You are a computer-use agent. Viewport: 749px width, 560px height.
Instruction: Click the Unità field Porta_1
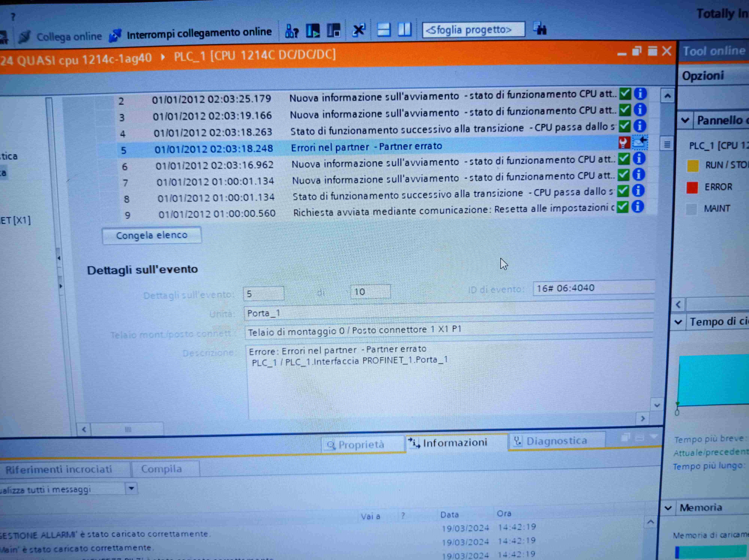point(449,311)
